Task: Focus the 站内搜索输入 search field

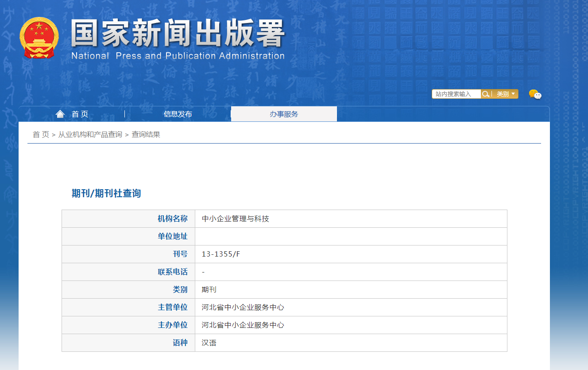Action: (x=456, y=94)
